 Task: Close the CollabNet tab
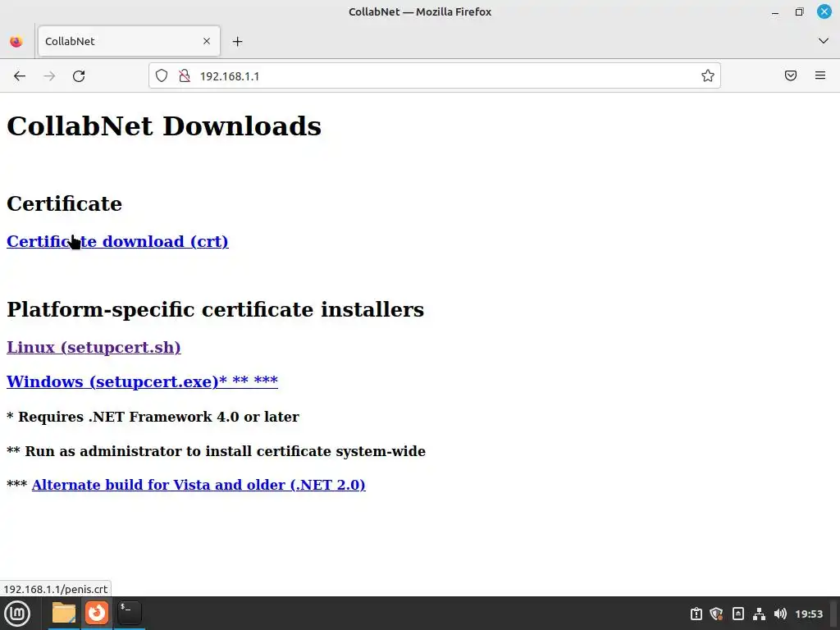point(206,41)
